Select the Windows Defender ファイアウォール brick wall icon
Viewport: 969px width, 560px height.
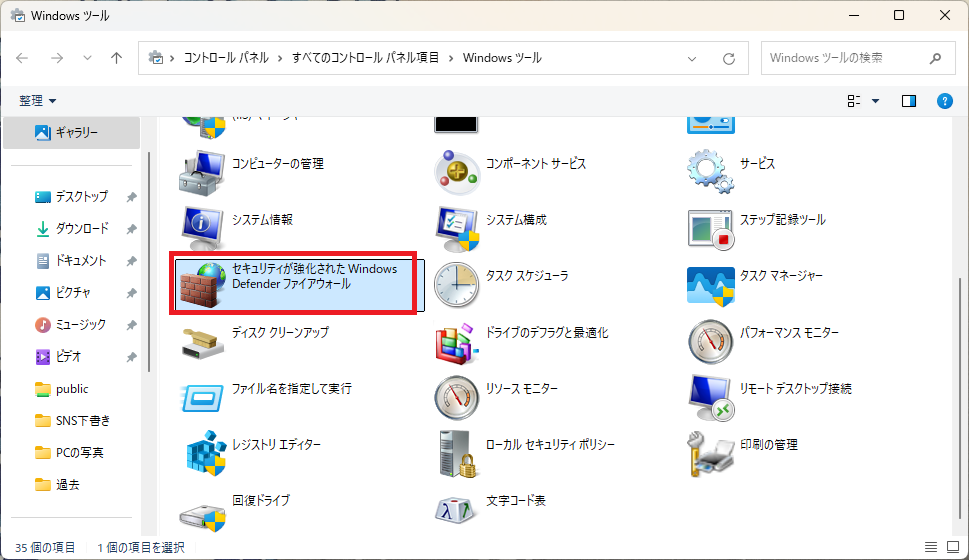(x=202, y=285)
